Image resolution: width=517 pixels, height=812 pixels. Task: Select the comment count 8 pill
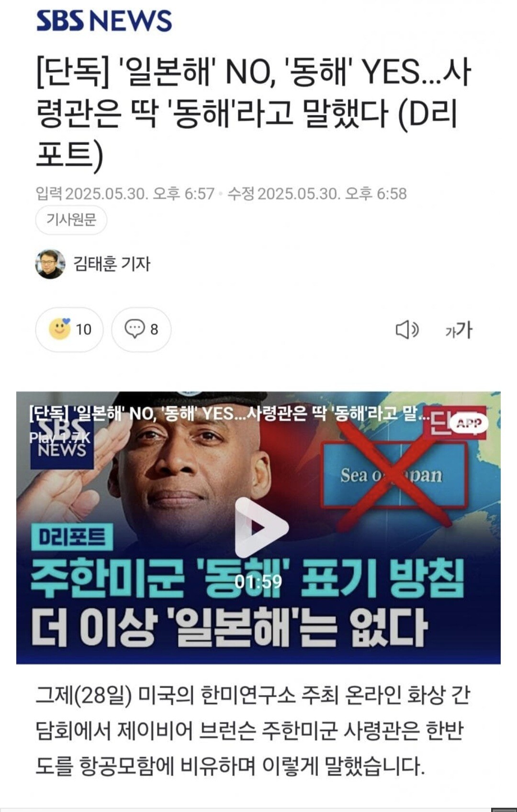coord(141,329)
